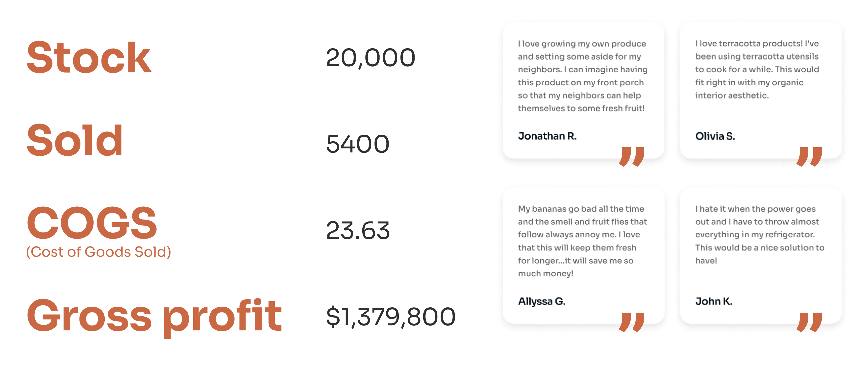Click the Sold heading

pos(74,141)
